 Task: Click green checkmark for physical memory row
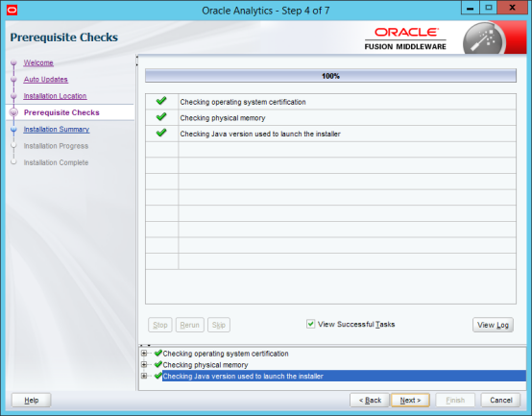(161, 116)
